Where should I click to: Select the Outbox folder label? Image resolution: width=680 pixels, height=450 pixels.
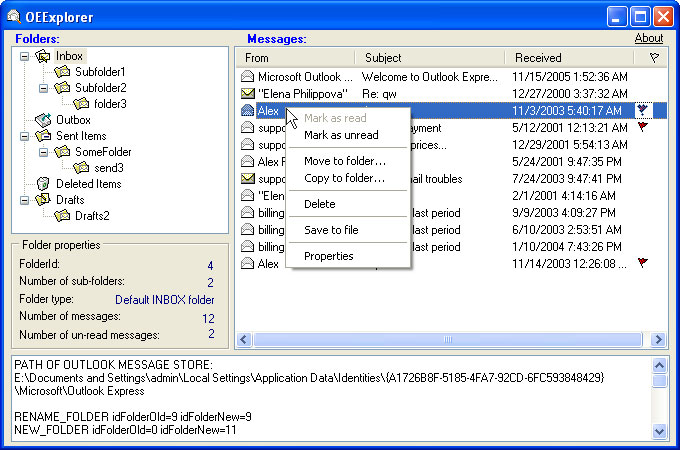[73, 120]
